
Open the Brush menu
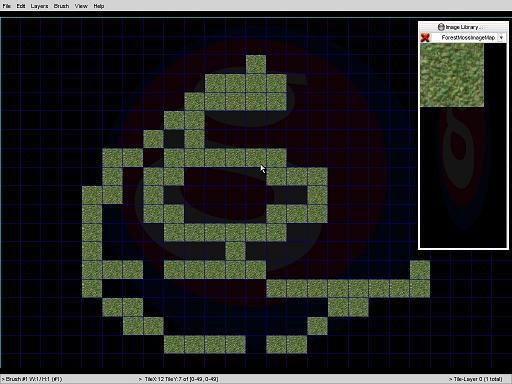(61, 6)
